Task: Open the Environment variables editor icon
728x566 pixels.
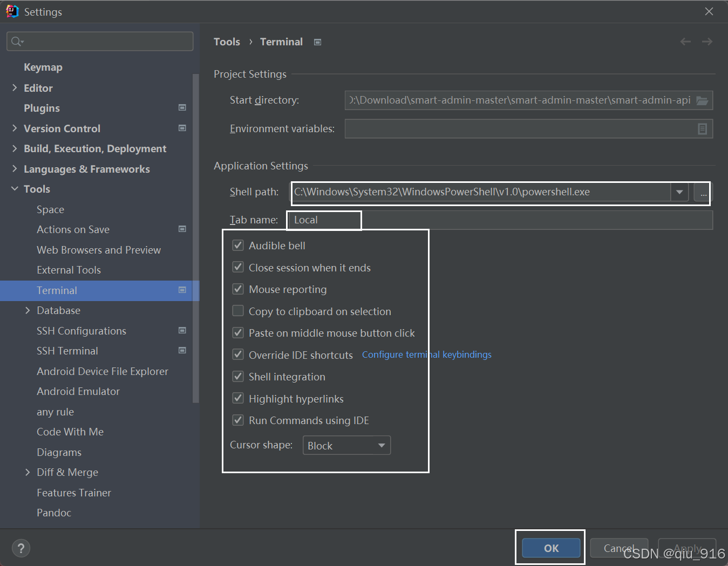Action: tap(702, 128)
